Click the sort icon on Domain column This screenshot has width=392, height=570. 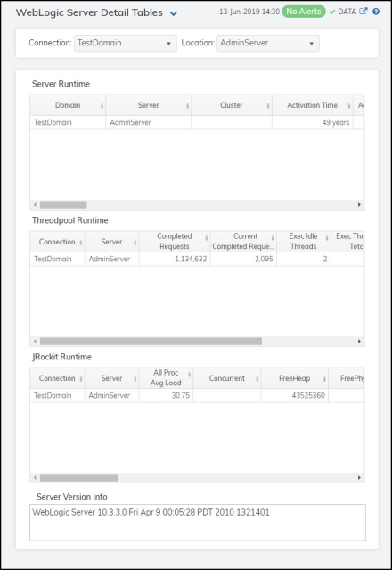coord(102,106)
